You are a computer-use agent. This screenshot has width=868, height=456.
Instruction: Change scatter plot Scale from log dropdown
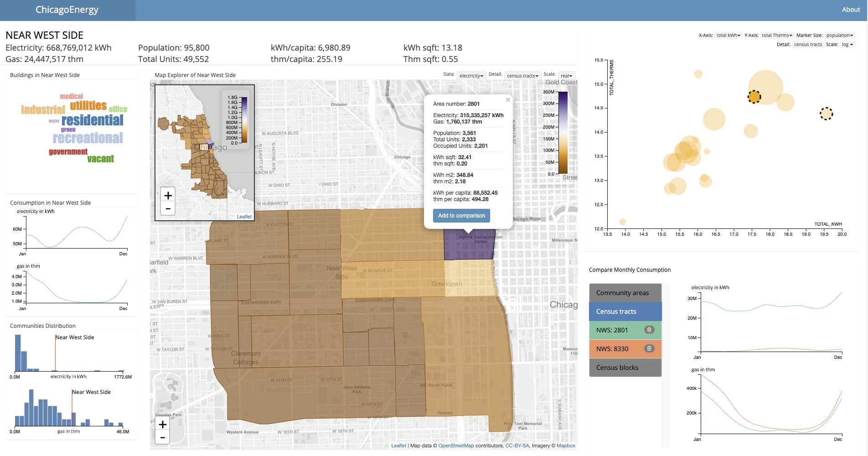pyautogui.click(x=847, y=44)
